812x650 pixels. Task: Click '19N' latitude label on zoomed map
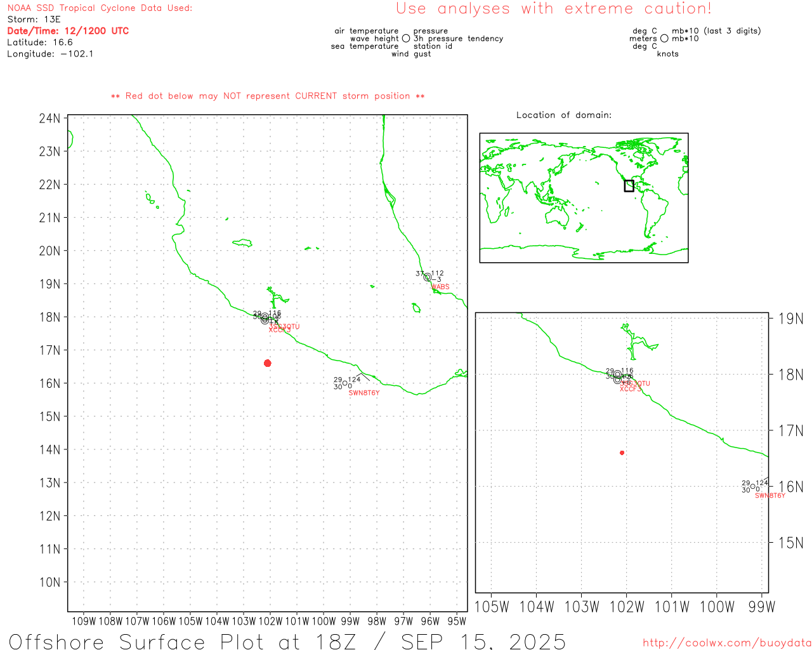pos(791,319)
